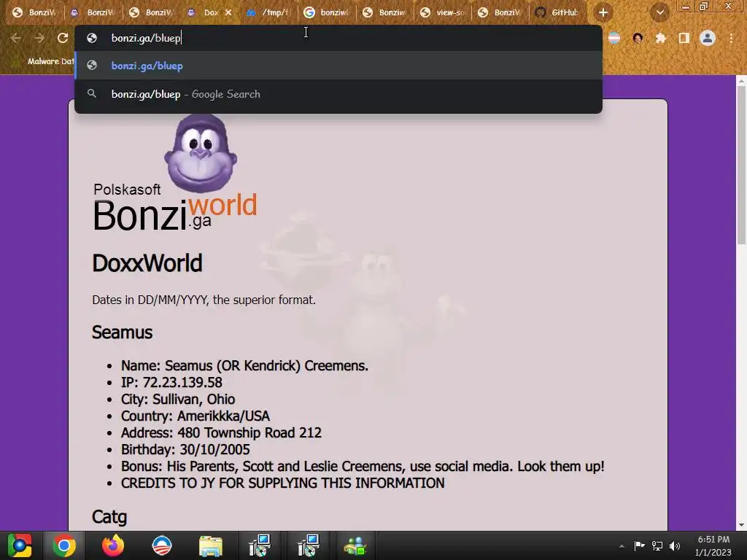Open the first installer icon in taskbar
This screenshot has height=560, width=747.
260,545
